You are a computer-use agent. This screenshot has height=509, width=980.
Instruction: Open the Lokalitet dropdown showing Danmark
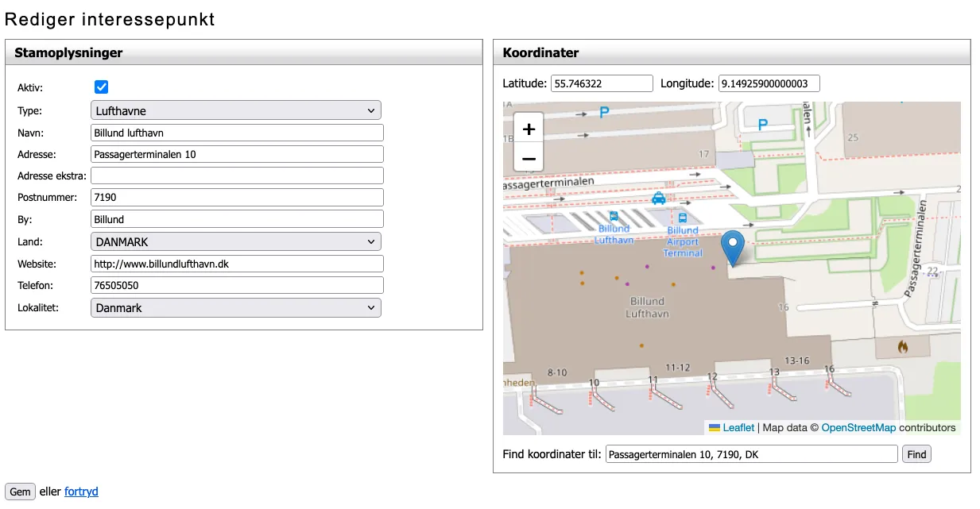(236, 307)
